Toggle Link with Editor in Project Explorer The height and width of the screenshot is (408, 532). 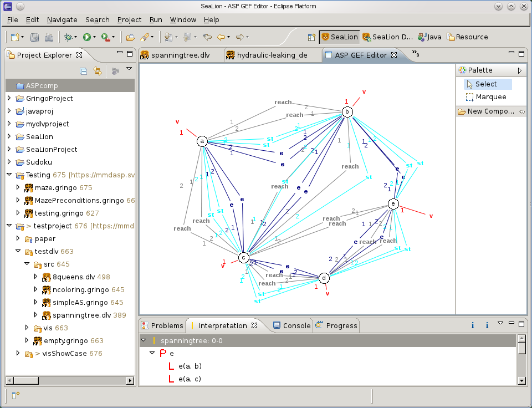[98, 71]
